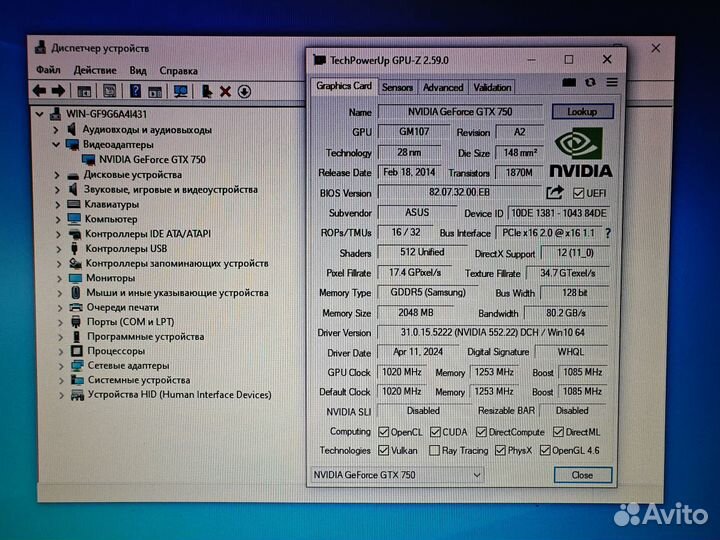This screenshot has width=720, height=540.
Task: Toggle the OpenCL checkbox
Action: [383, 432]
